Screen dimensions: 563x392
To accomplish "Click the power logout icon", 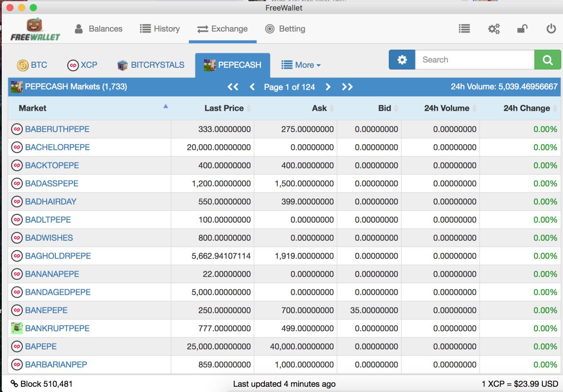I will 551,29.
